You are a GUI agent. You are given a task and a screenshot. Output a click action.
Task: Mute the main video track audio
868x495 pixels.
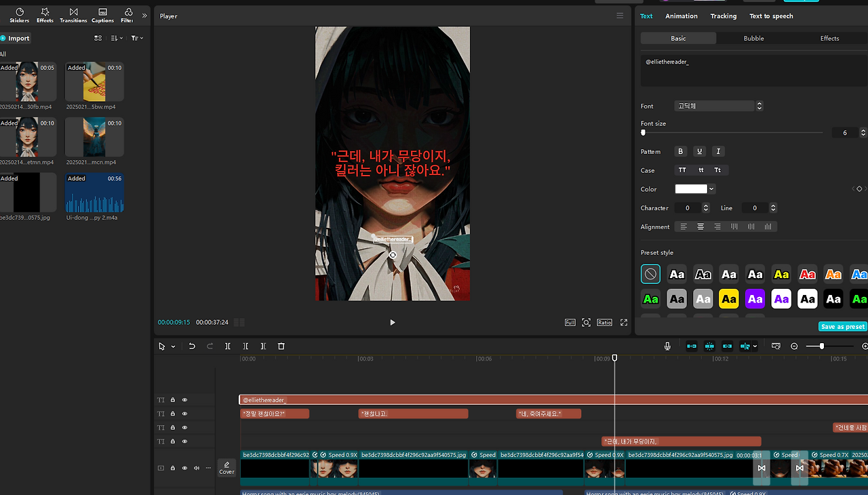[197, 468]
